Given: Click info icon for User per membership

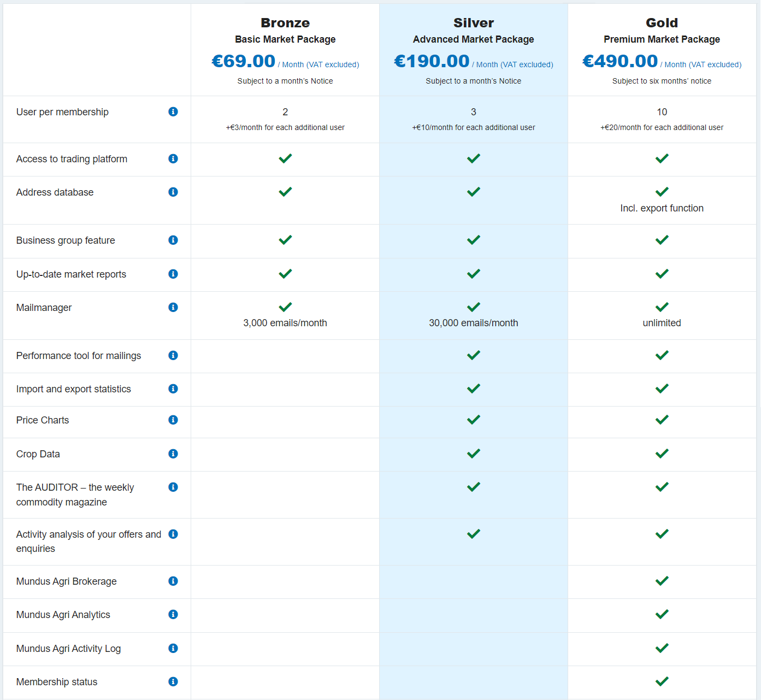Looking at the screenshot, I should point(173,111).
